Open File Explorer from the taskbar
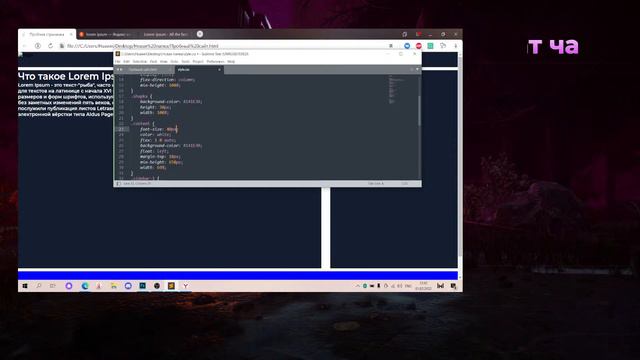 (114, 286)
